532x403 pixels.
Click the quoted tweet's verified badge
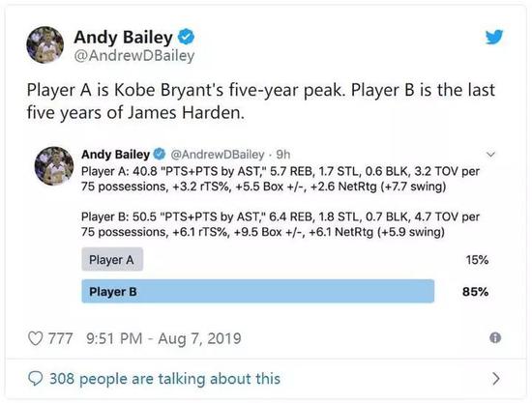coord(160,155)
